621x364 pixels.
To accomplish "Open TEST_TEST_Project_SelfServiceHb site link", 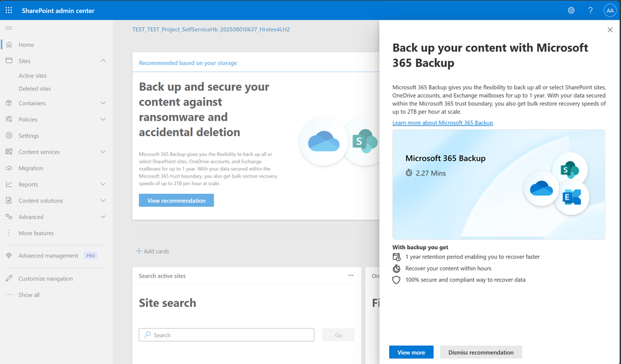I will tap(211, 29).
